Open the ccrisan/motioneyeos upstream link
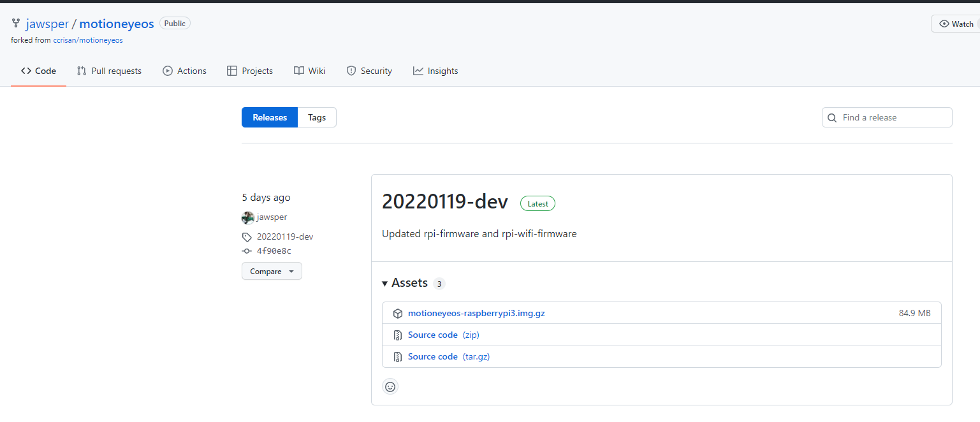The width and height of the screenshot is (980, 422). click(x=88, y=40)
